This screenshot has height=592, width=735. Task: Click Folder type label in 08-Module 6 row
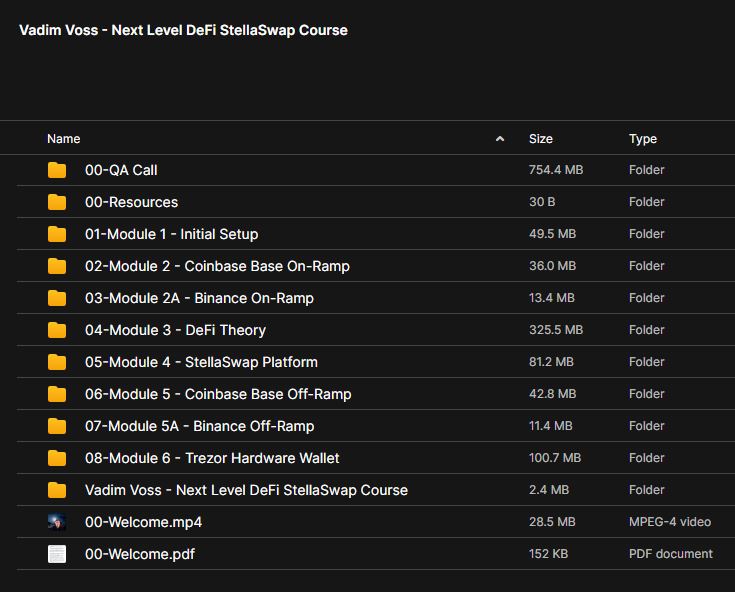click(646, 457)
